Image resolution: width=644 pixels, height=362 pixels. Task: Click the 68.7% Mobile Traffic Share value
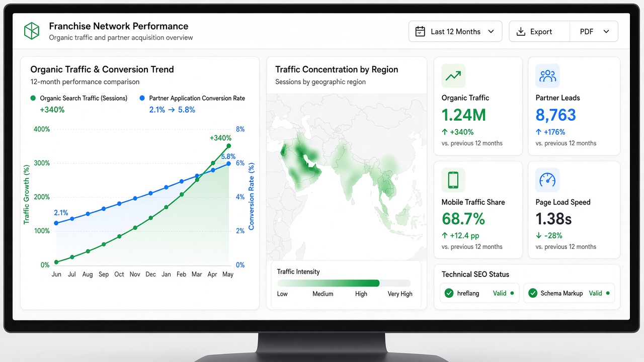(463, 219)
